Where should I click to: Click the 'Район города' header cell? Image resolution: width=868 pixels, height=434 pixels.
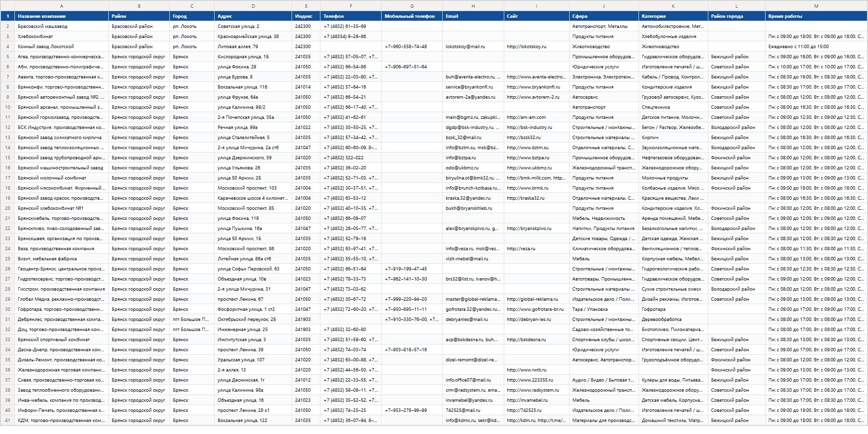(x=737, y=16)
